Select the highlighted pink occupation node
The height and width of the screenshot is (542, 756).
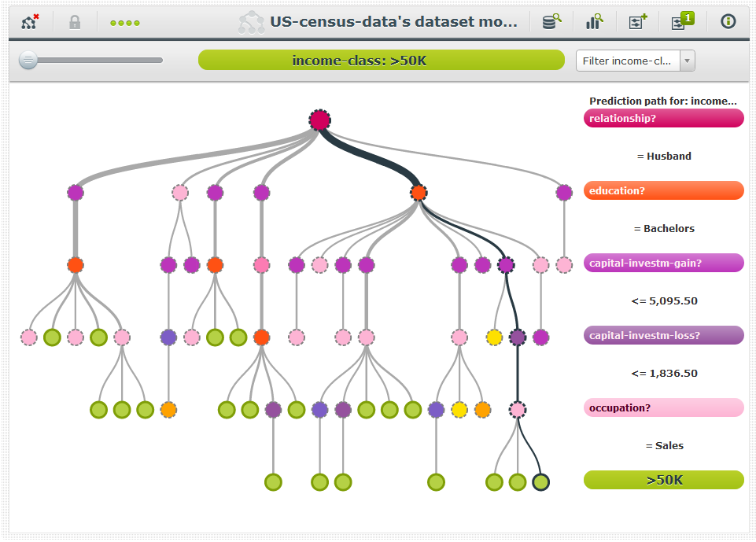(x=518, y=410)
